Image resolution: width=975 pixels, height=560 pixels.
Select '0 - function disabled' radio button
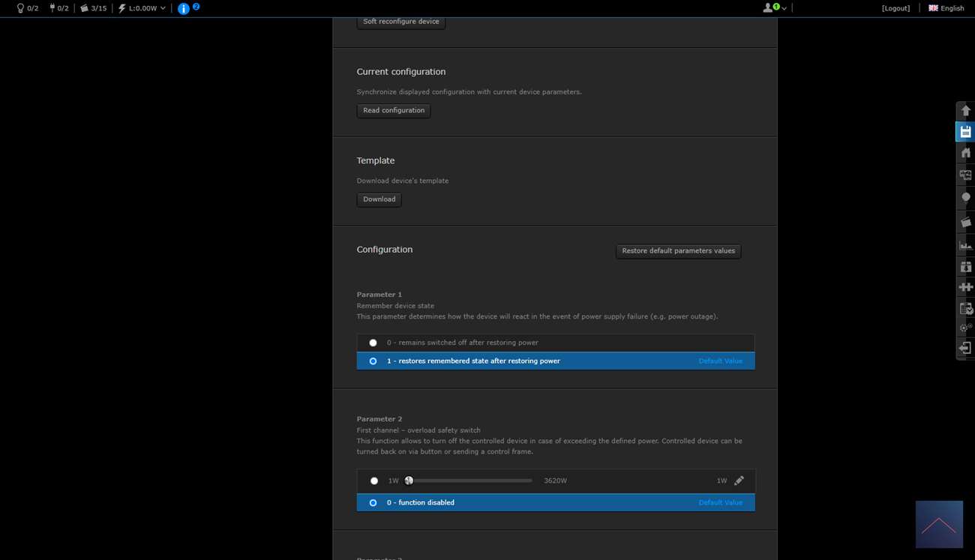[373, 503]
